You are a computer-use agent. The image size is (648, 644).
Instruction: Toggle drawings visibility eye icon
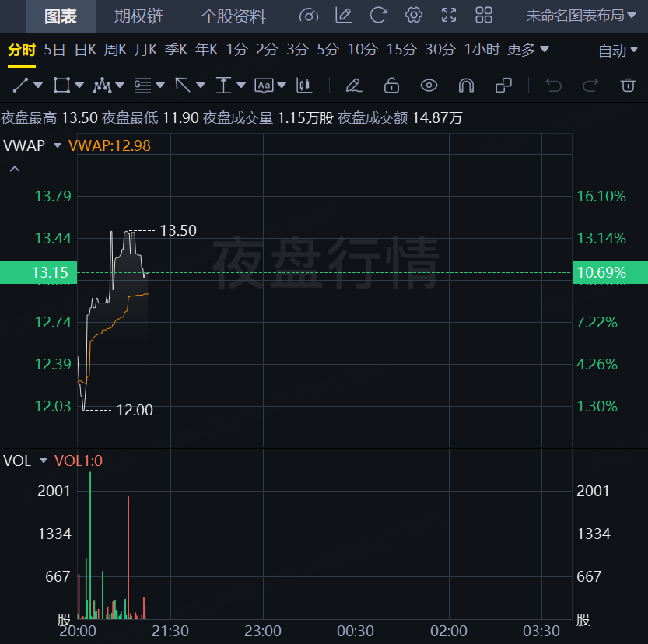pyautogui.click(x=429, y=85)
